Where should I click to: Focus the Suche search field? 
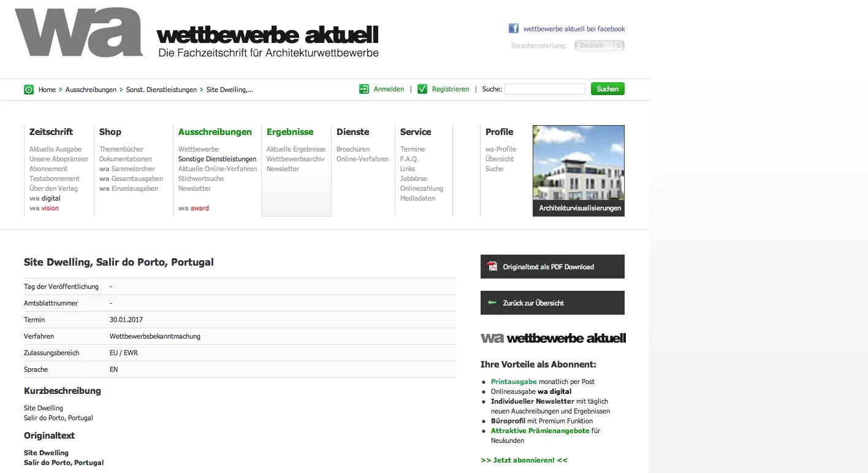pyautogui.click(x=544, y=89)
